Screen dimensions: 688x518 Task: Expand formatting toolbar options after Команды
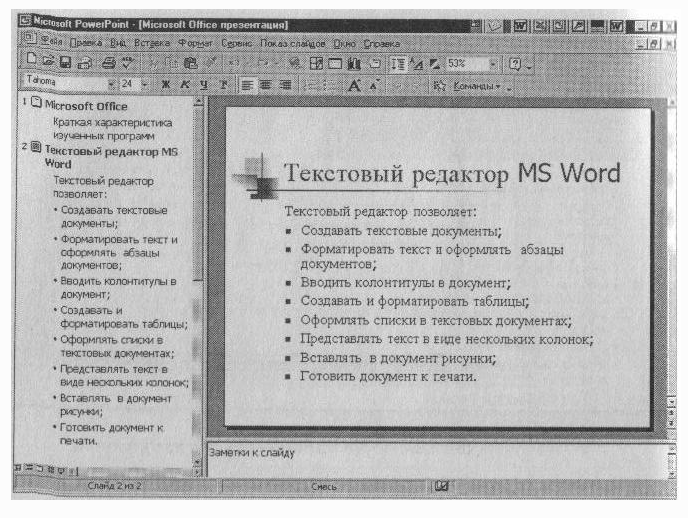pyautogui.click(x=509, y=88)
